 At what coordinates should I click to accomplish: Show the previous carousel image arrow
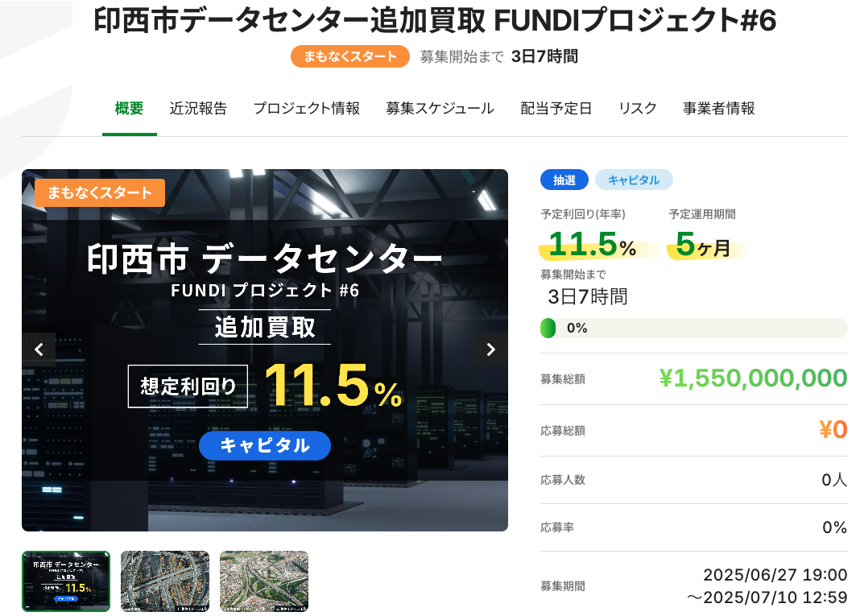[39, 349]
